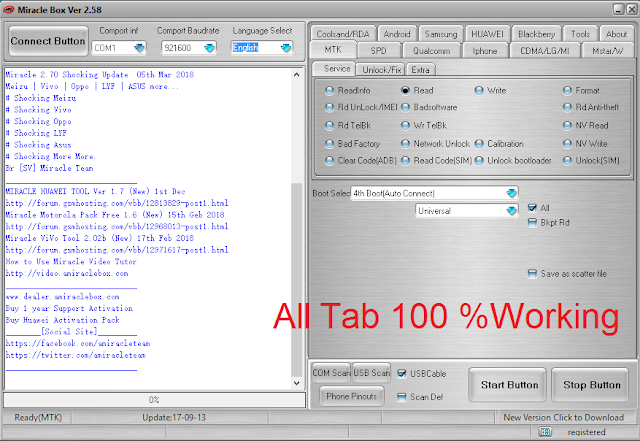Toggle the USBCable checkbox
Image resolution: width=640 pixels, height=441 pixels.
(402, 374)
